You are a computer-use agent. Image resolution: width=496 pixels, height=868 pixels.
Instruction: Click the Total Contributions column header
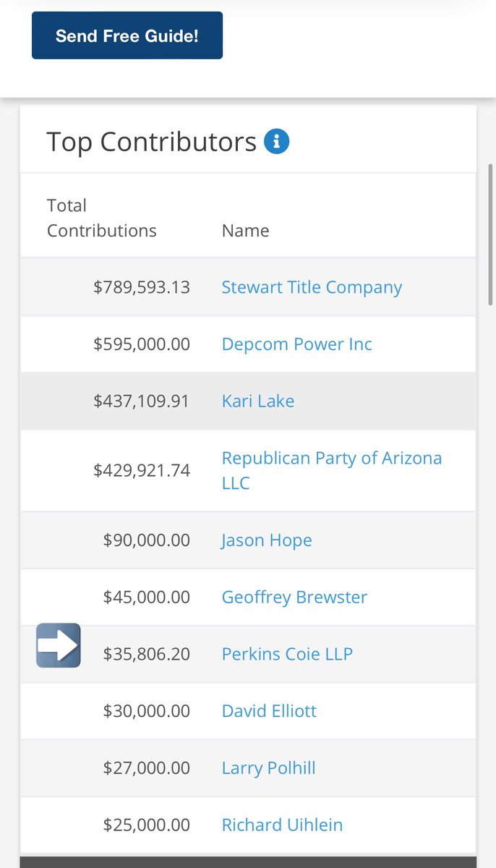point(101,218)
